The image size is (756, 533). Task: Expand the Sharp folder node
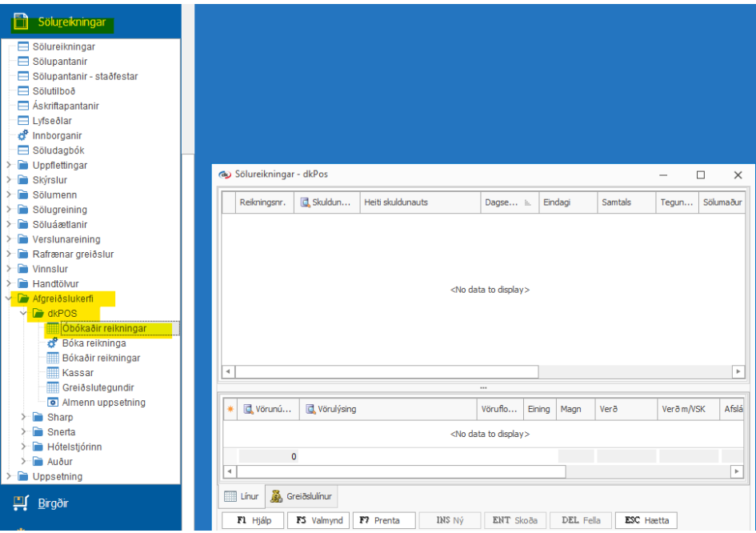pyautogui.click(x=24, y=417)
